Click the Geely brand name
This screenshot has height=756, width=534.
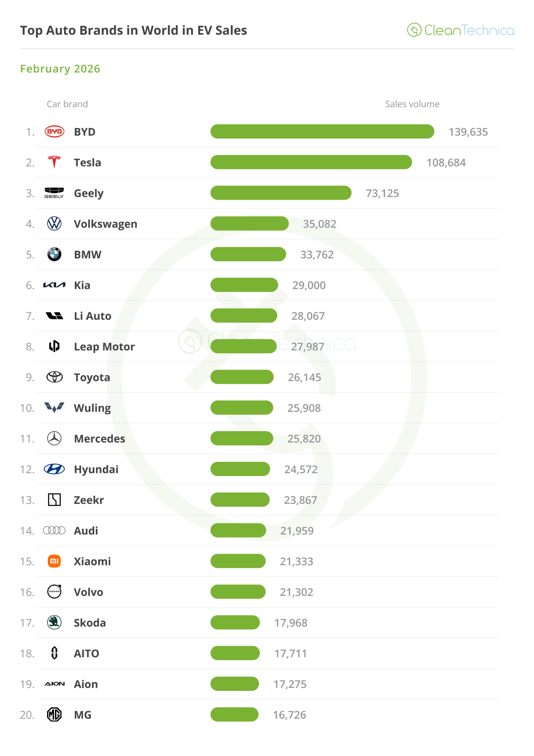[x=89, y=193]
